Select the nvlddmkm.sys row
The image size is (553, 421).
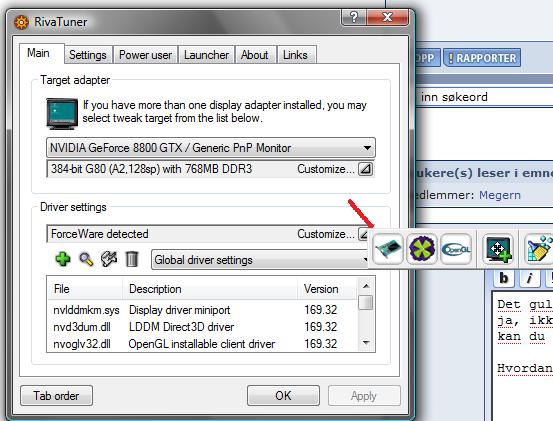tap(203, 310)
